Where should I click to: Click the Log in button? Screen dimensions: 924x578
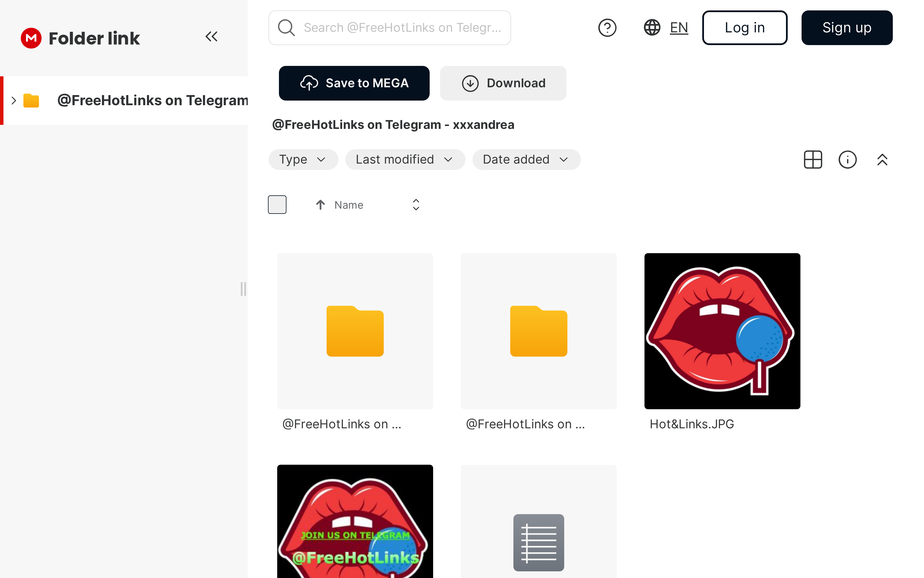pyautogui.click(x=745, y=27)
